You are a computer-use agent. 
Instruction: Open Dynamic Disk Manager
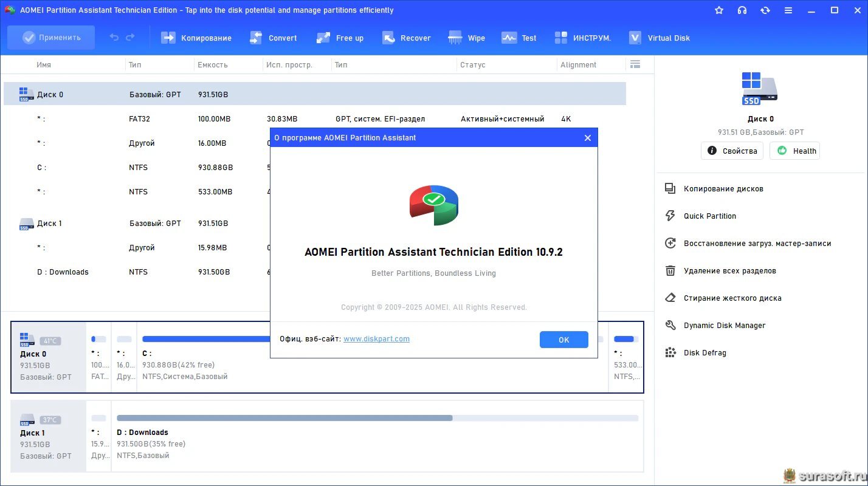click(x=724, y=325)
